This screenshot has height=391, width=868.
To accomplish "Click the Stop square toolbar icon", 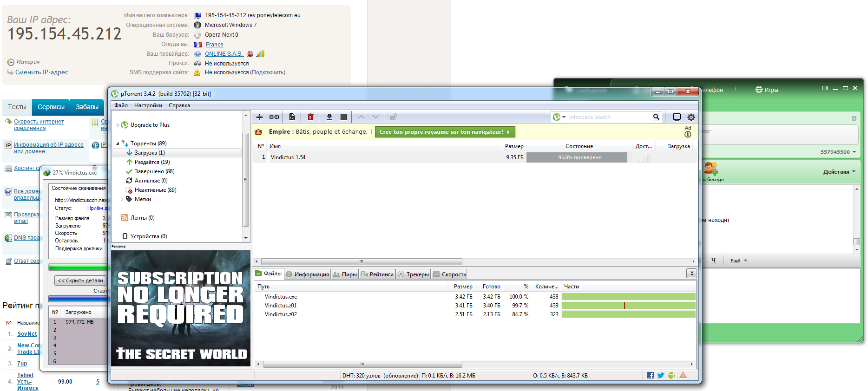I will (x=344, y=117).
